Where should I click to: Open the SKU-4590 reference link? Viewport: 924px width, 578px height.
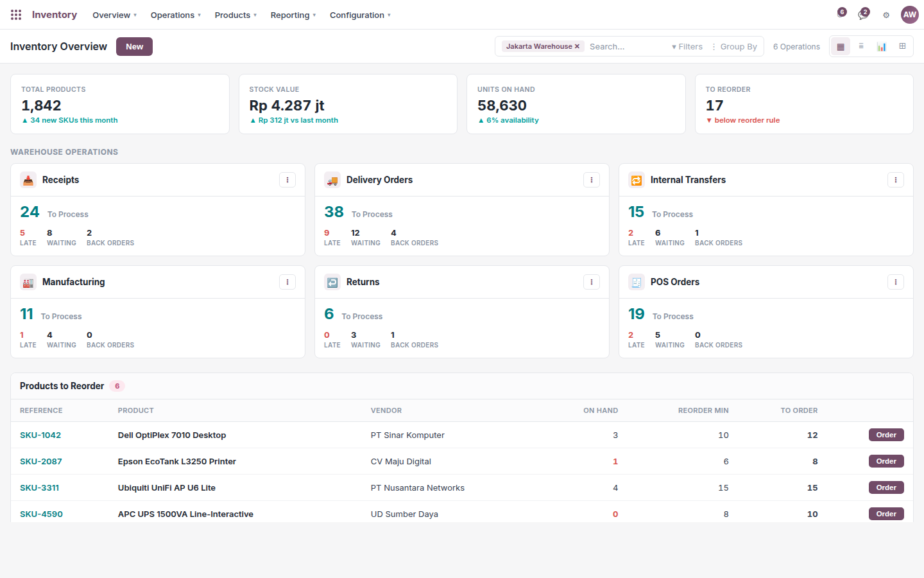41,514
